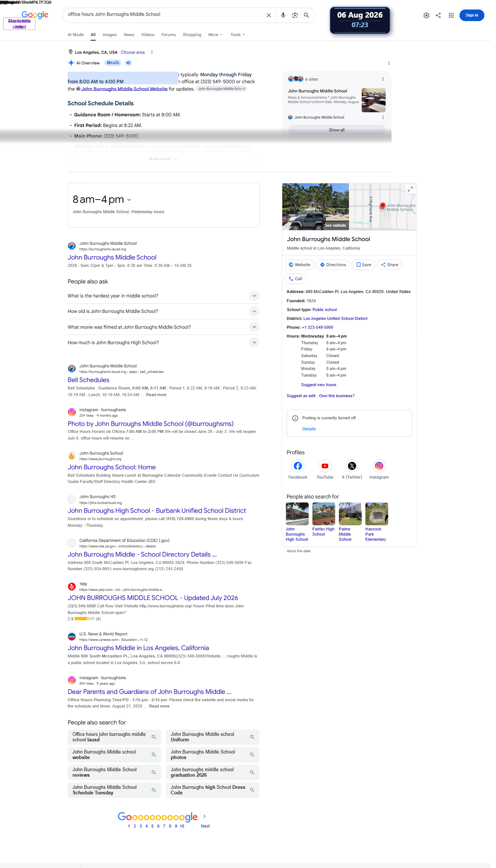
Task: Go to results page 2
Action: coord(135,826)
